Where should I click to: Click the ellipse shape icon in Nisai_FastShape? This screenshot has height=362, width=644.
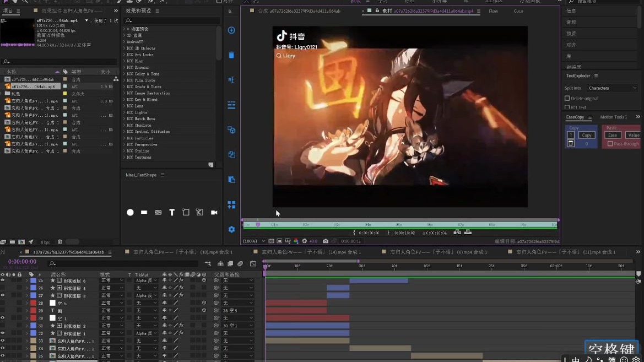click(130, 213)
